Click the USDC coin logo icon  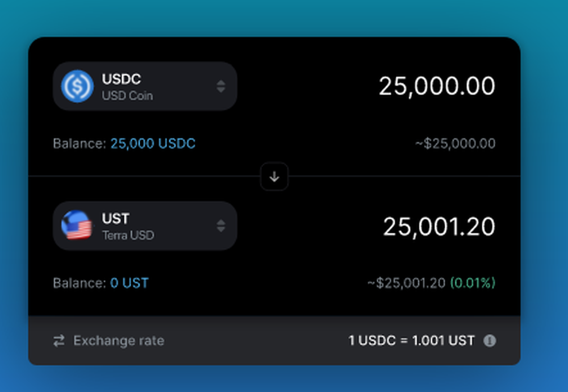77,86
